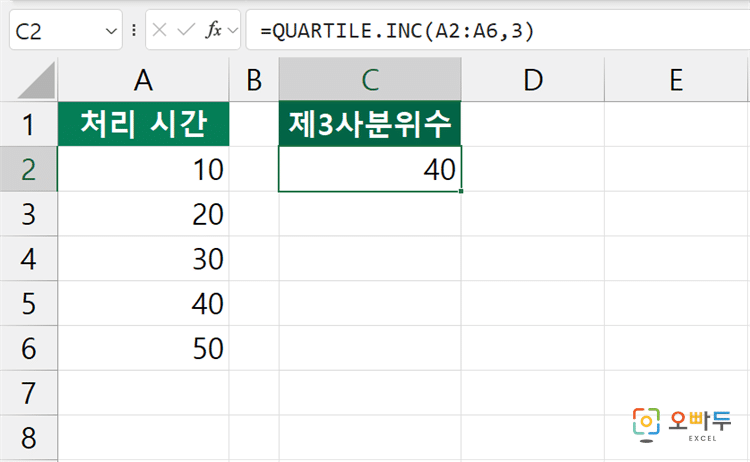Select cell A5 containing 40

143,303
